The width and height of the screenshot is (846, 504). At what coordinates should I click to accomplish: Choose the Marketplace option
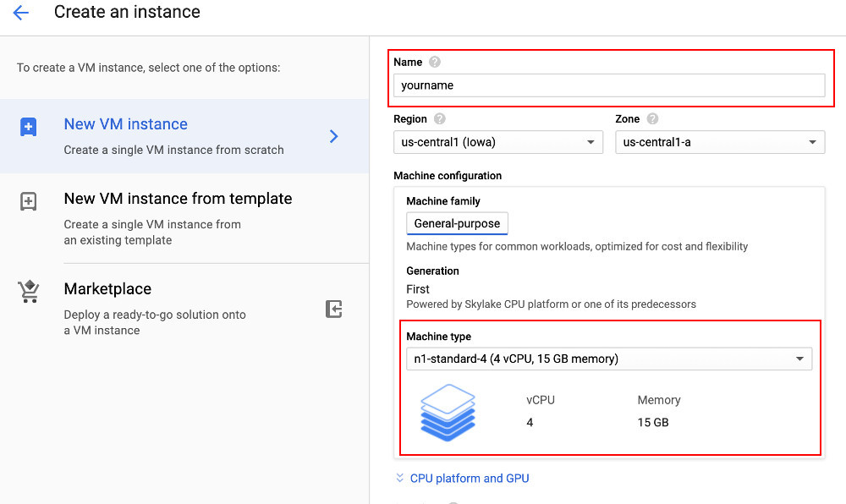[107, 289]
